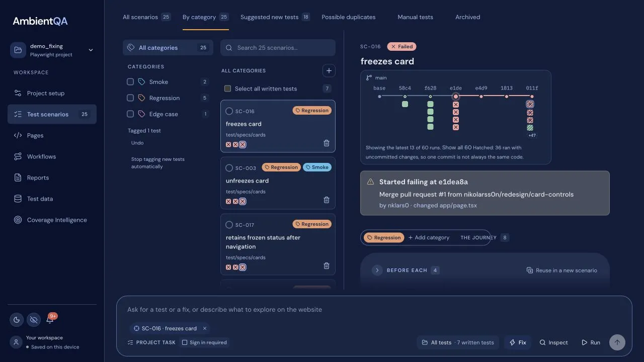Remove the SC-016 freezes card chip
Image resolution: width=644 pixels, height=362 pixels.
click(x=205, y=328)
